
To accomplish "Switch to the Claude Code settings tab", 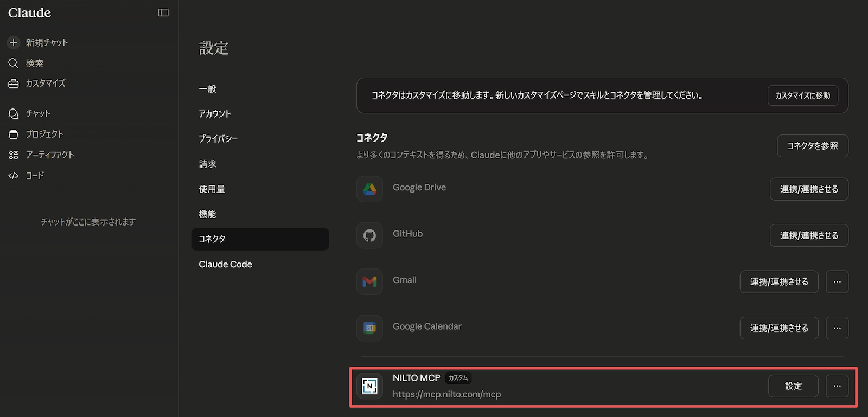I will tap(225, 264).
